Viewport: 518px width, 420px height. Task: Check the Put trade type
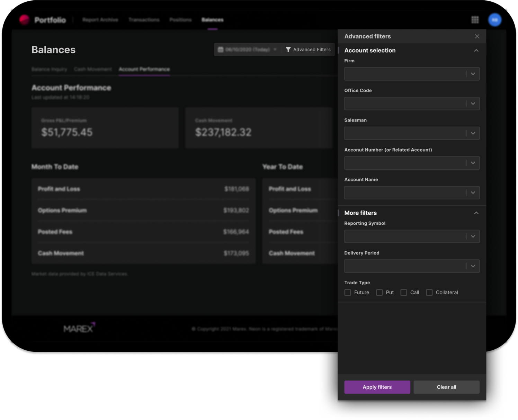[x=379, y=293]
